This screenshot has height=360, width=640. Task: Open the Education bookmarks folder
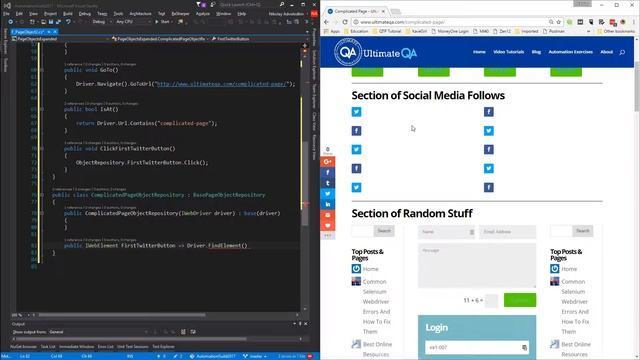[356, 31]
